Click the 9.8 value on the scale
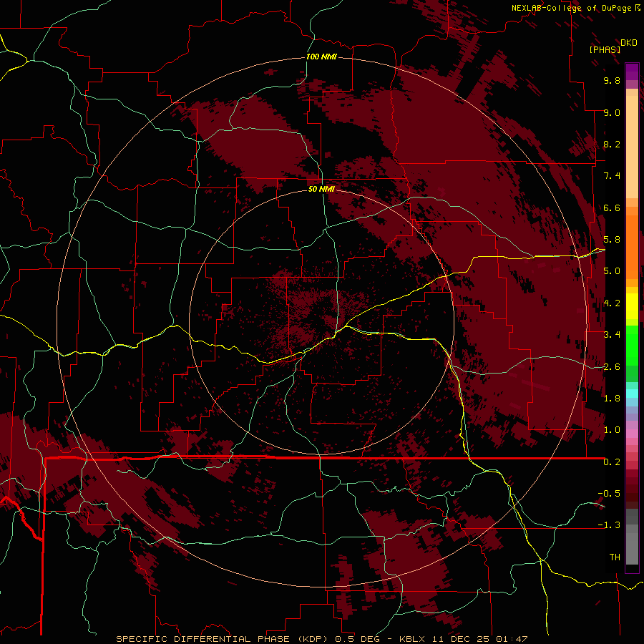 tap(612, 80)
